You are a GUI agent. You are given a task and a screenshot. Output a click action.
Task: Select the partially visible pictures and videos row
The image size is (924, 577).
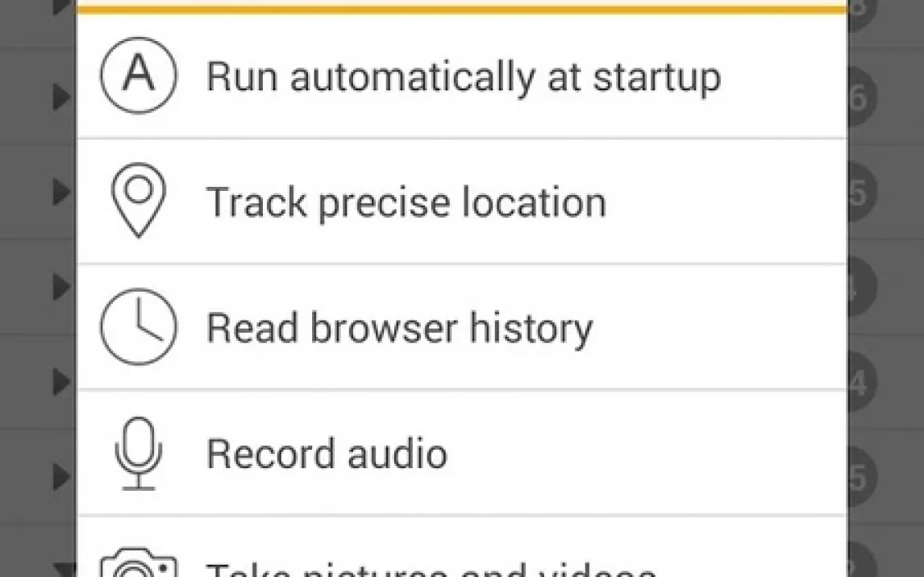coord(431,568)
